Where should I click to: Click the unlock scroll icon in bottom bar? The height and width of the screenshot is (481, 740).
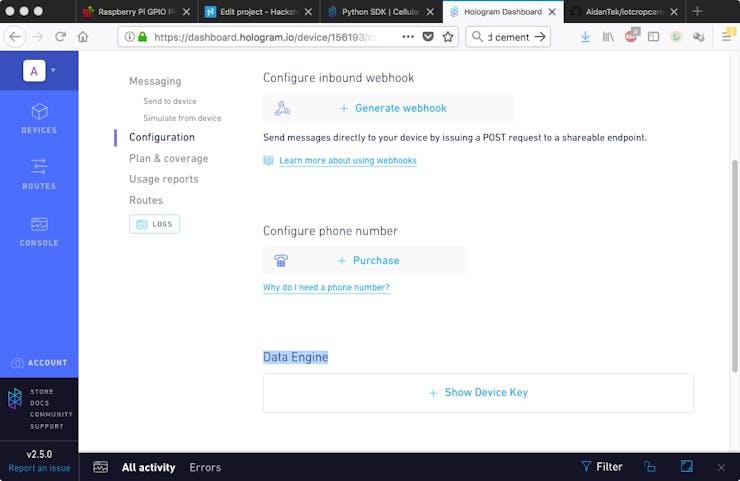(x=650, y=466)
